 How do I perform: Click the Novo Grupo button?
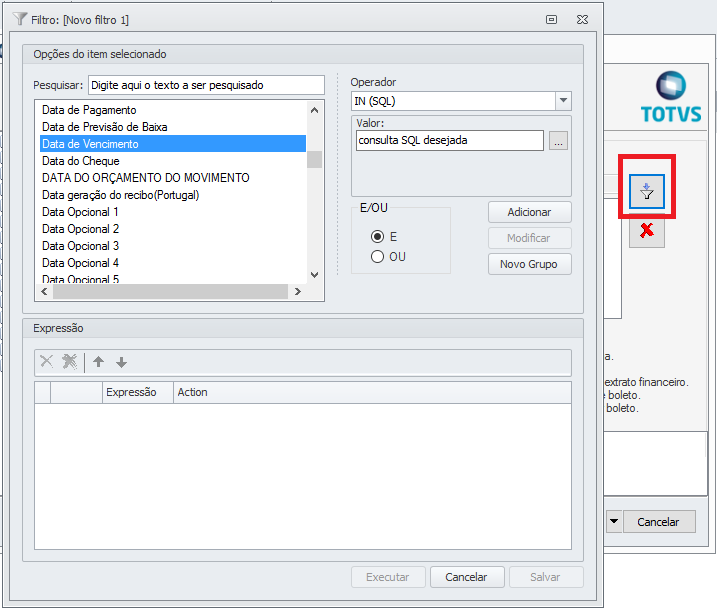click(x=529, y=264)
